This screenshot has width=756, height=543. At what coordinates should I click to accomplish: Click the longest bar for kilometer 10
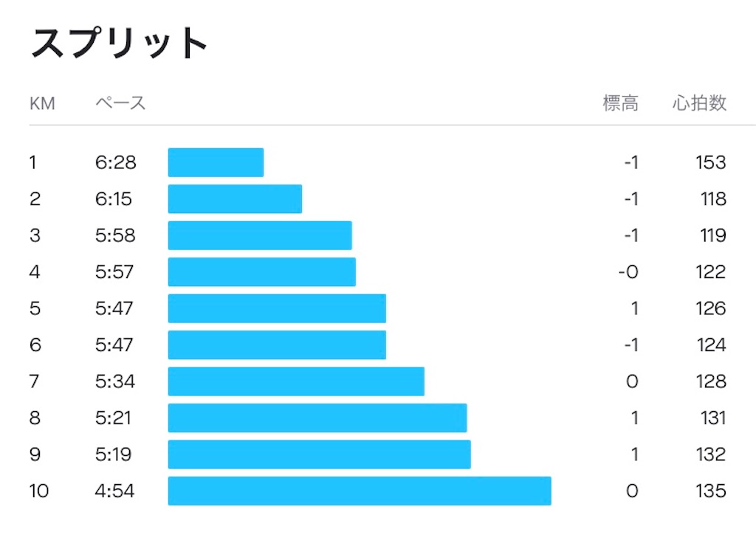(x=360, y=491)
